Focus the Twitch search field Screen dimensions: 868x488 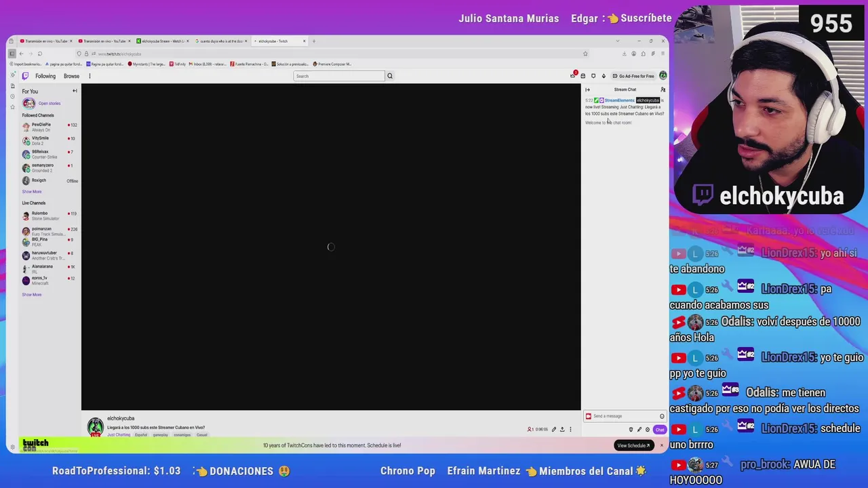coord(339,76)
